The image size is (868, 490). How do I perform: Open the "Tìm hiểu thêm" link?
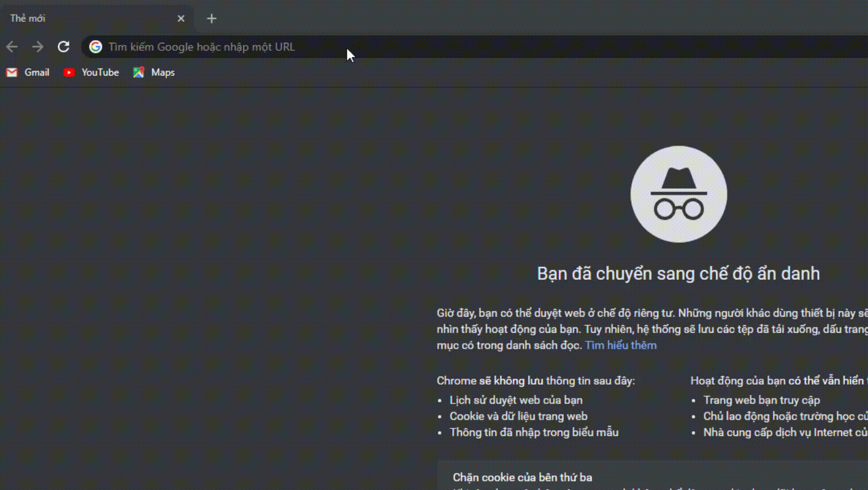[621, 346]
